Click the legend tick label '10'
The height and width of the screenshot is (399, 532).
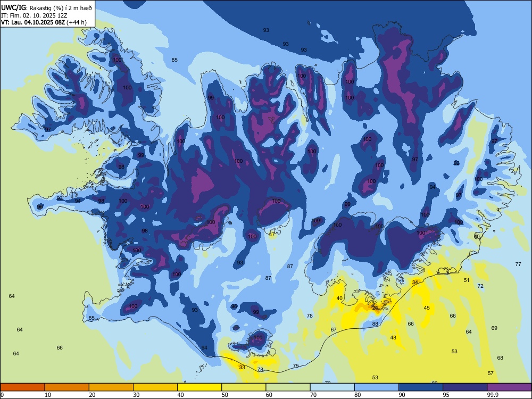pyautogui.click(x=48, y=395)
